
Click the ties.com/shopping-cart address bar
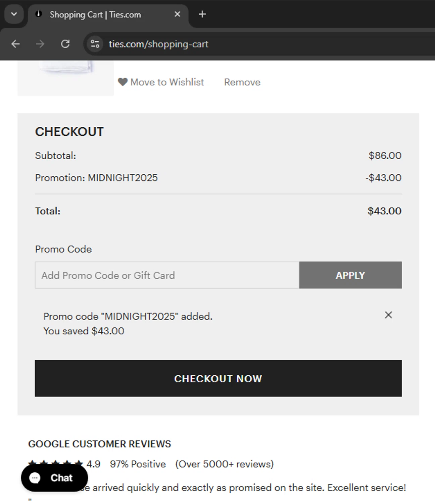(158, 44)
